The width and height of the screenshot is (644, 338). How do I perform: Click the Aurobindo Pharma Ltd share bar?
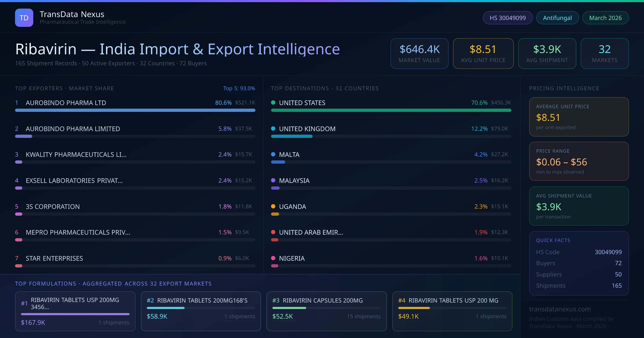click(x=135, y=110)
